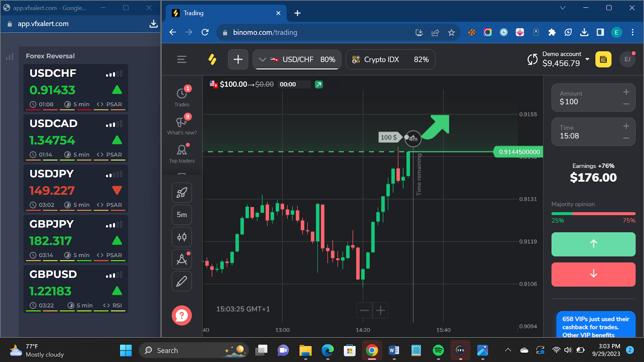Viewport: 644px width, 362px height.
Task: Bookmark this page with star icon
Action: [x=451, y=33]
